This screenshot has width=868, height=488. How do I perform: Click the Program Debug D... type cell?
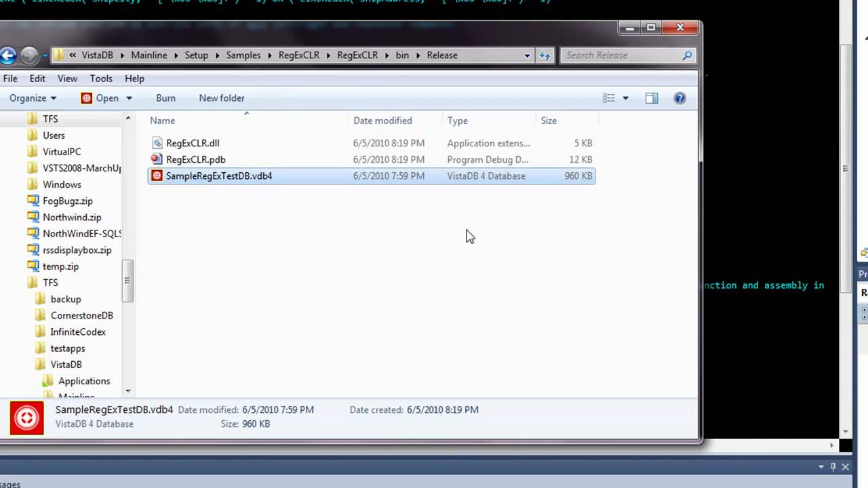tap(488, 159)
